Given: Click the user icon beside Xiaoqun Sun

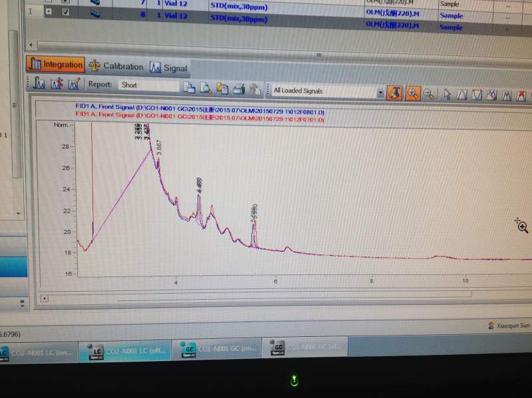Looking at the screenshot, I should pos(491,326).
